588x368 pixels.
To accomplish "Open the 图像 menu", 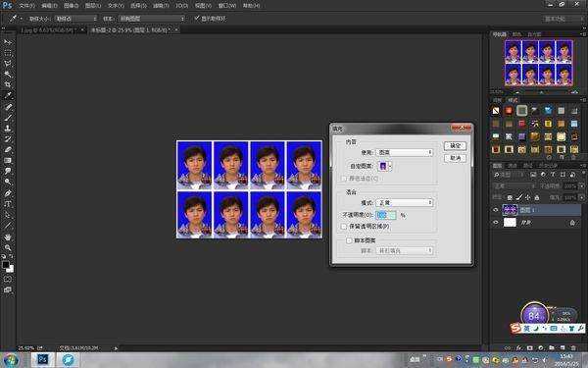I will pos(71,6).
